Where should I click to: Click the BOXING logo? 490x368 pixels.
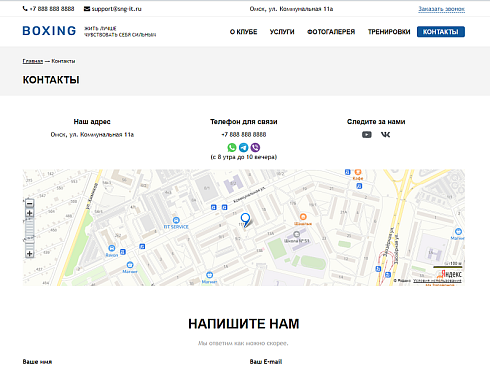[49, 31]
